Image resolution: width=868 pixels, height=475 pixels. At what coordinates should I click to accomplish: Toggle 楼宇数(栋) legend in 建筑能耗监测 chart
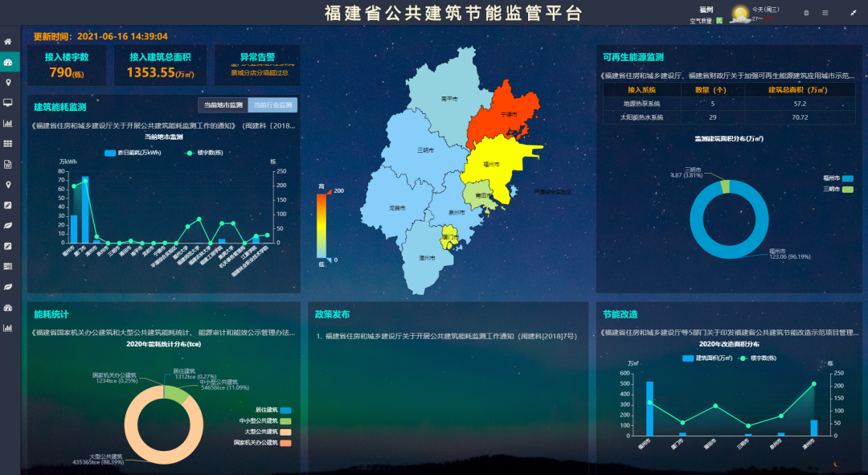point(204,153)
